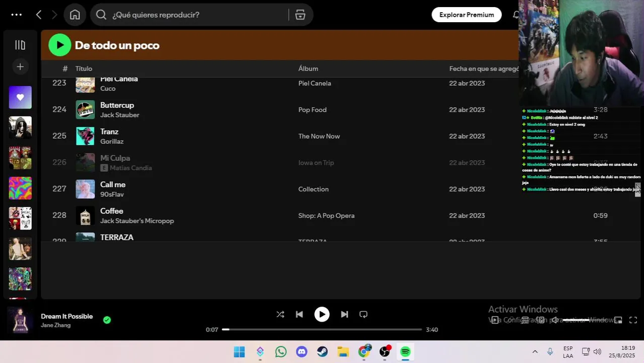Image resolution: width=644 pixels, height=363 pixels.
Task: Open artist link 'Jack Stauber'
Action: pos(119,115)
